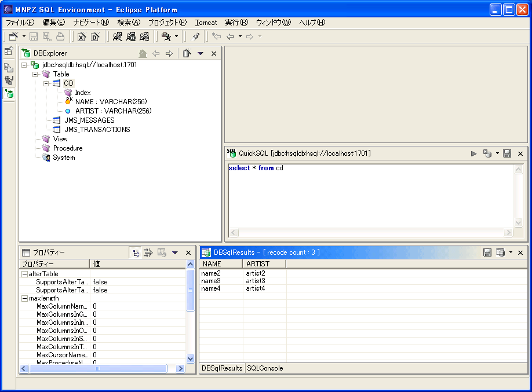Click the New wizard toolbar icon
The image size is (532, 392).
pos(13,36)
